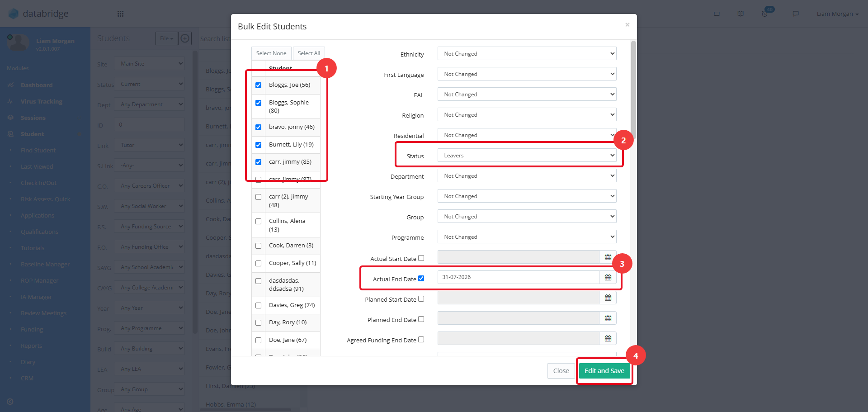The image size is (868, 412).
Task: Expand the EAL dropdown
Action: [x=527, y=94]
